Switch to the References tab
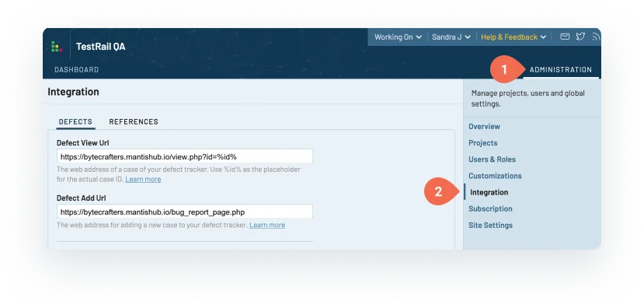The image size is (644, 308). coord(134,121)
